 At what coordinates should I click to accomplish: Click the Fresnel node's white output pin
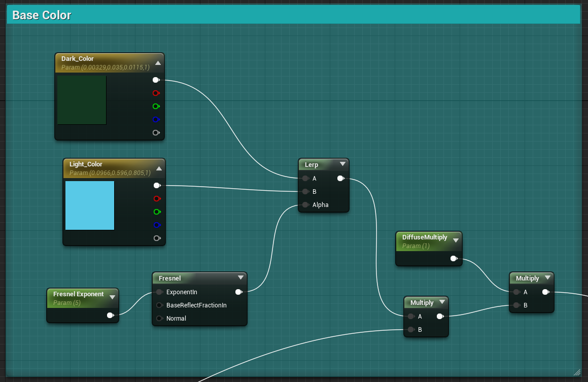pyautogui.click(x=238, y=292)
